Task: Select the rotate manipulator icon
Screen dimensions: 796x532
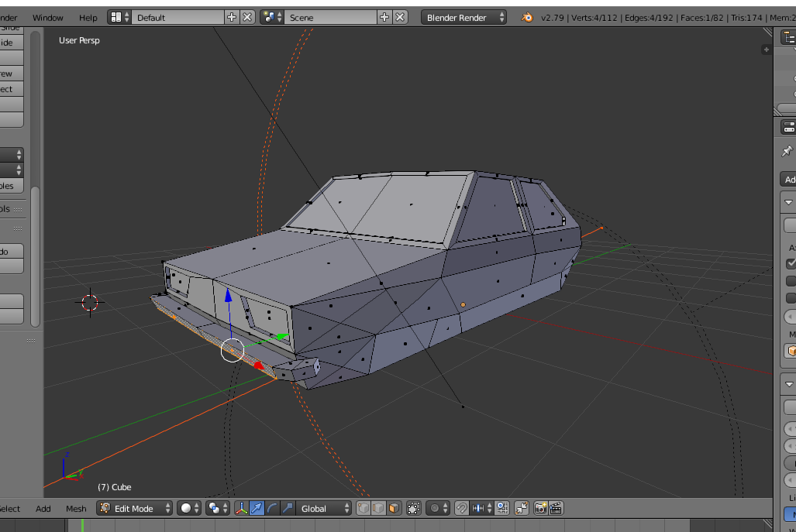Action: (x=271, y=508)
